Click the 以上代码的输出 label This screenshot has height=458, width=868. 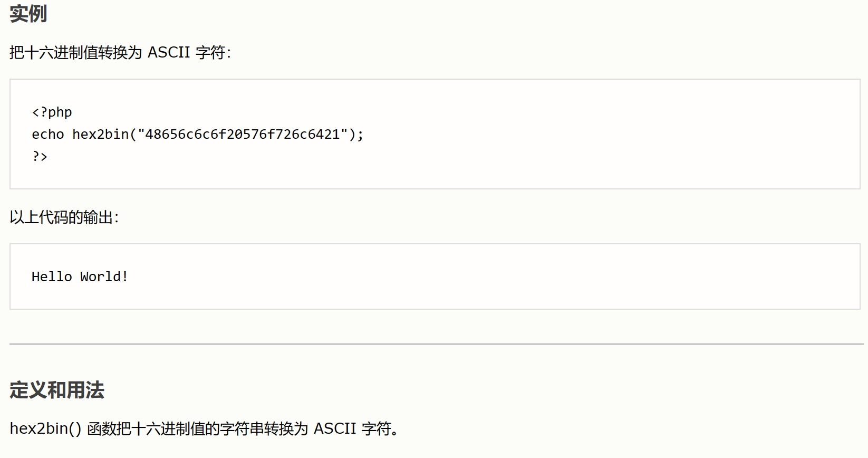coord(61,217)
